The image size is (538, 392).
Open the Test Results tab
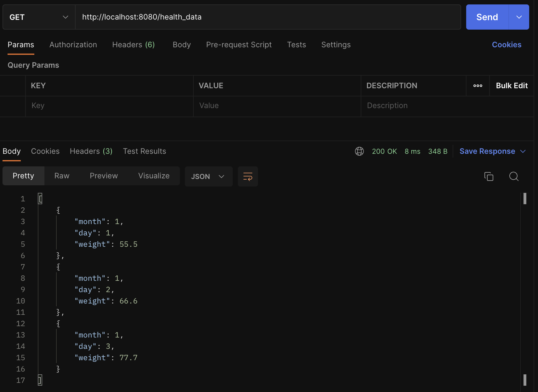(145, 151)
